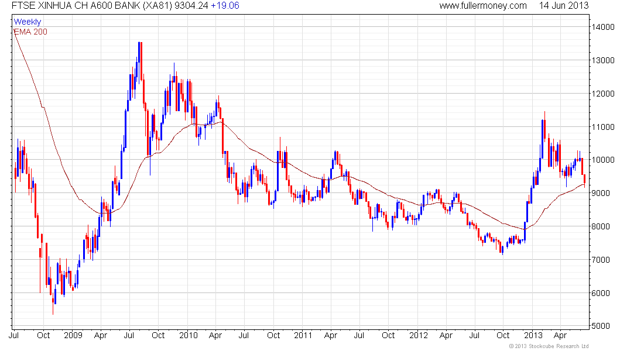Open the www.fullermoney.com link
The image size is (644, 351).
pyautogui.click(x=482, y=6)
